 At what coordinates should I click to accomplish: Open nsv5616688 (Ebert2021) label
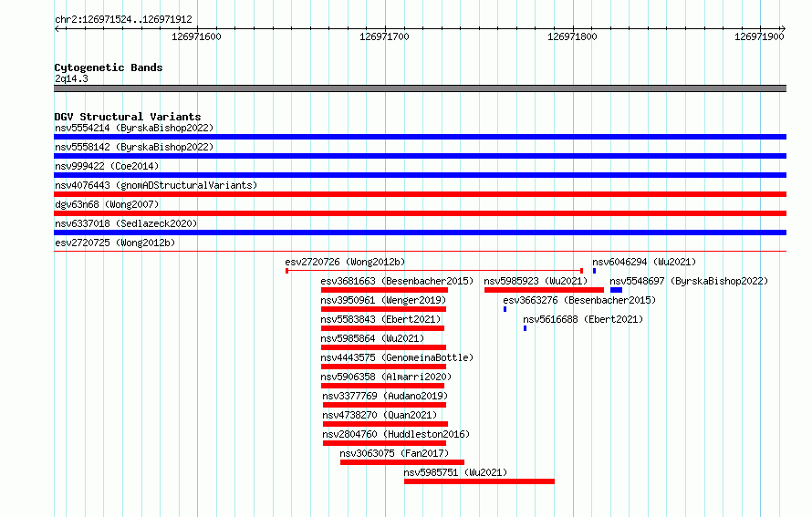pyautogui.click(x=583, y=319)
